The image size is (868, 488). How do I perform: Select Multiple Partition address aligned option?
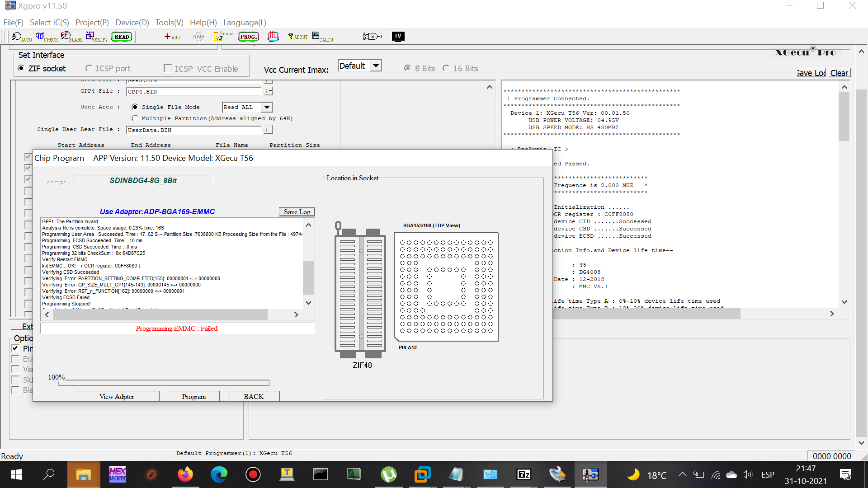(x=135, y=118)
